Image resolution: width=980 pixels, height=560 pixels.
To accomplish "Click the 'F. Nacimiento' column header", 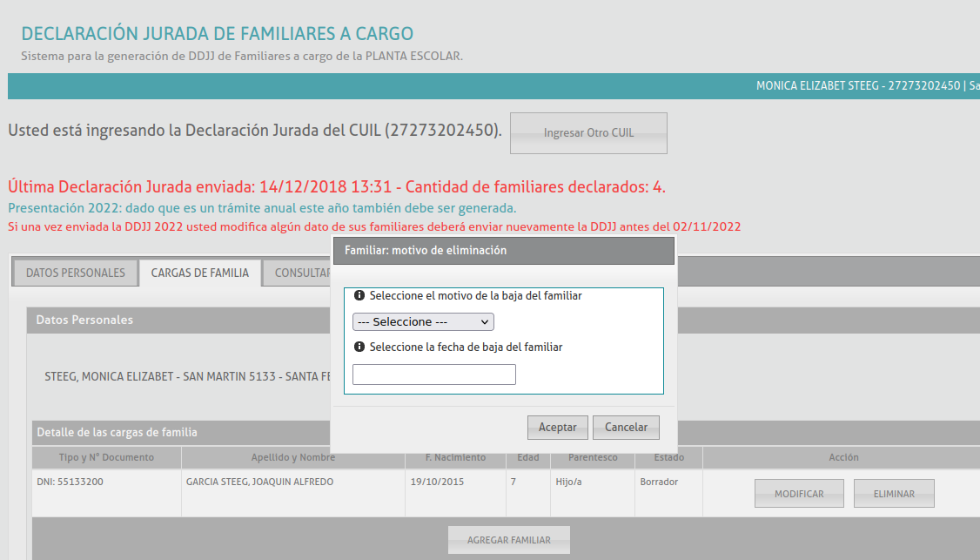I will [x=455, y=457].
